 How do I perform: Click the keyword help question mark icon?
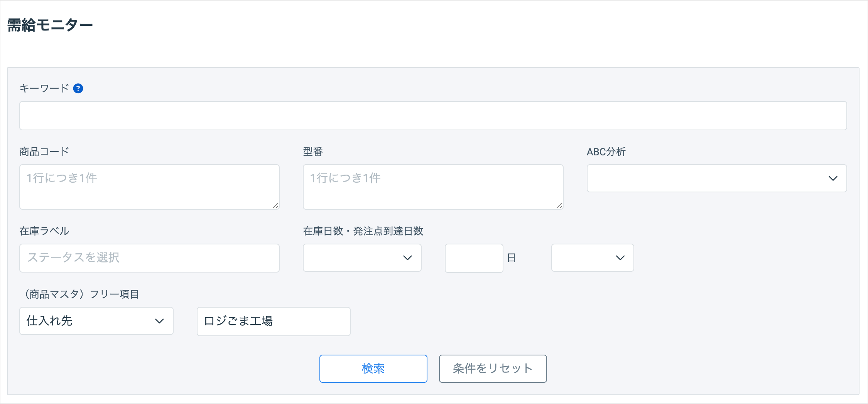(78, 89)
